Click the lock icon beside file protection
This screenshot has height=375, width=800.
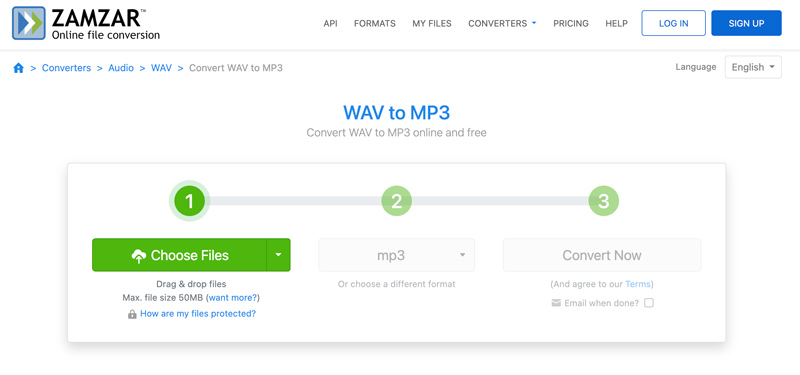pyautogui.click(x=132, y=314)
